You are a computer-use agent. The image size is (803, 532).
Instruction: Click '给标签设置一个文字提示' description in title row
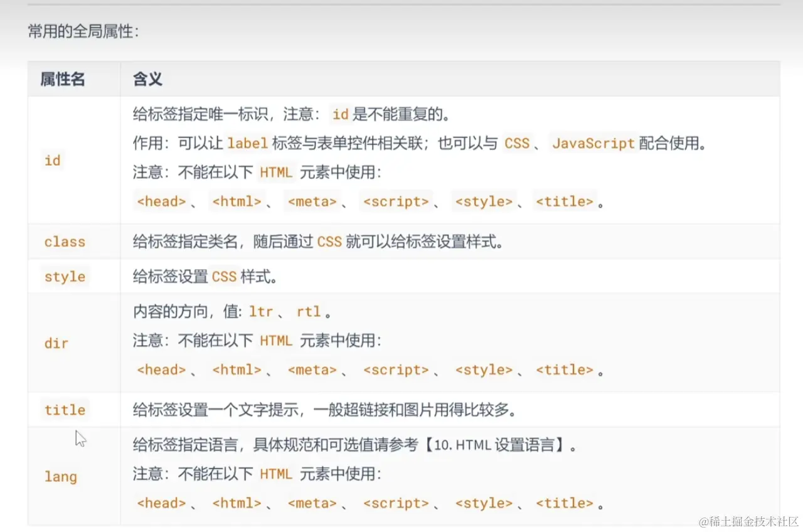[215, 410]
